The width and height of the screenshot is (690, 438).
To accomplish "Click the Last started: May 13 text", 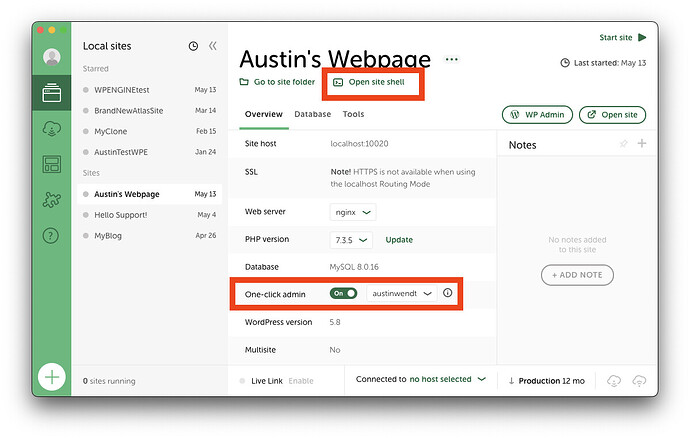I will [x=609, y=63].
